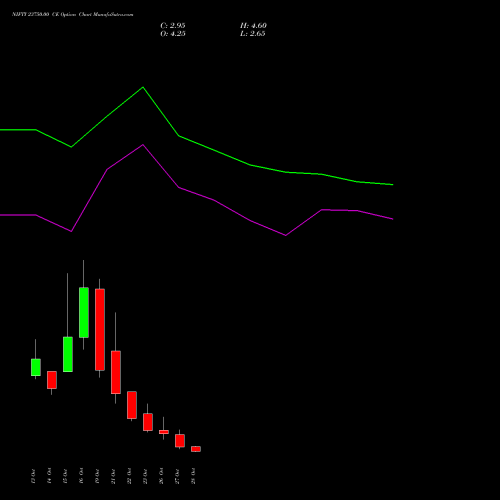The image size is (500, 500).
Task: Click the last red candle for 28 Oct
Action: pos(196,449)
